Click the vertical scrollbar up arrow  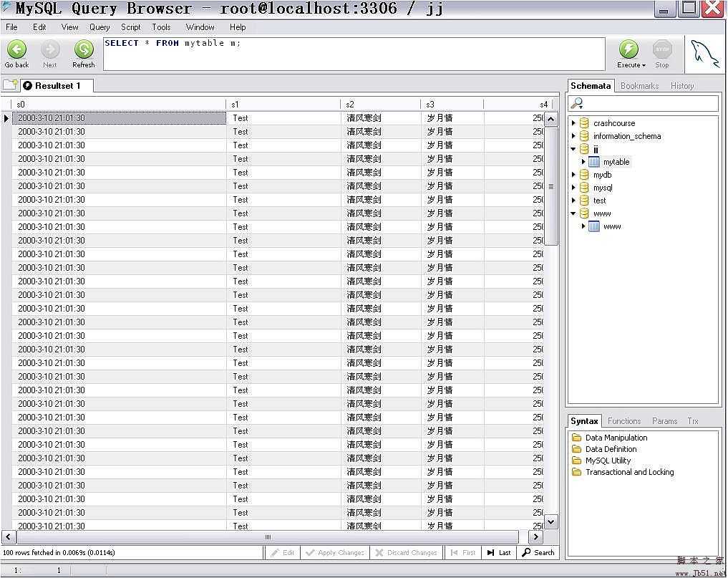pos(550,119)
